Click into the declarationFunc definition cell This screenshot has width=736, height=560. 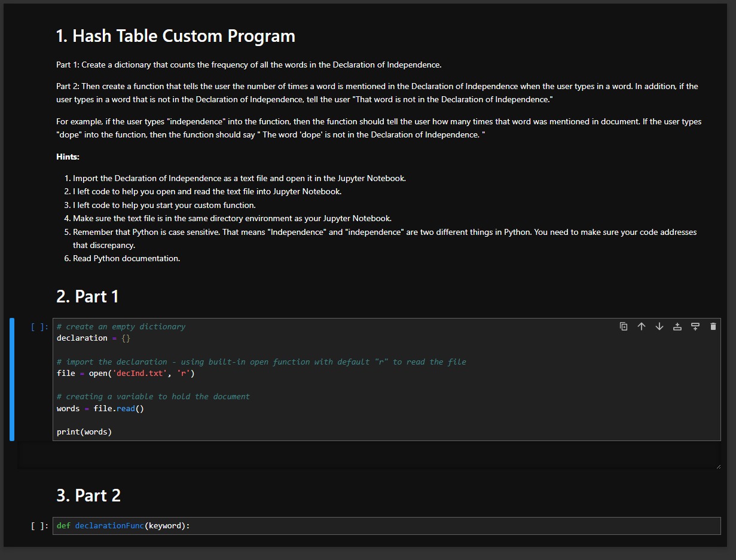149,525
